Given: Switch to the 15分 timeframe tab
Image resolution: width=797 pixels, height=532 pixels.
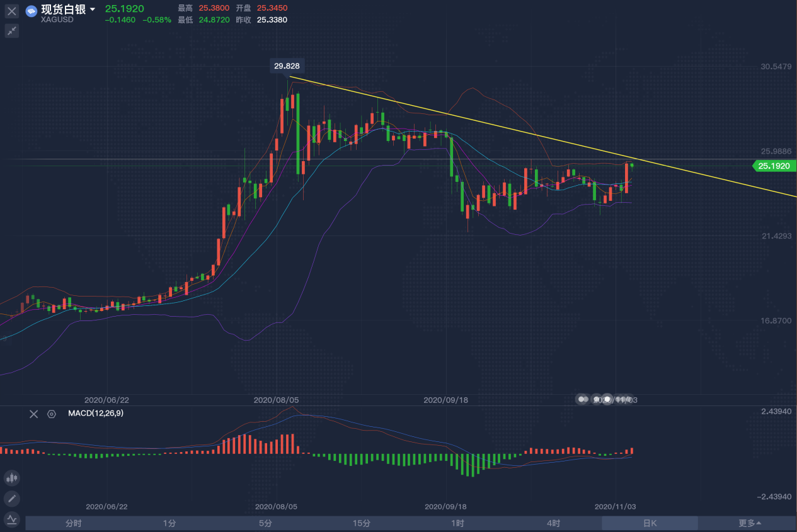Looking at the screenshot, I should pos(362,523).
